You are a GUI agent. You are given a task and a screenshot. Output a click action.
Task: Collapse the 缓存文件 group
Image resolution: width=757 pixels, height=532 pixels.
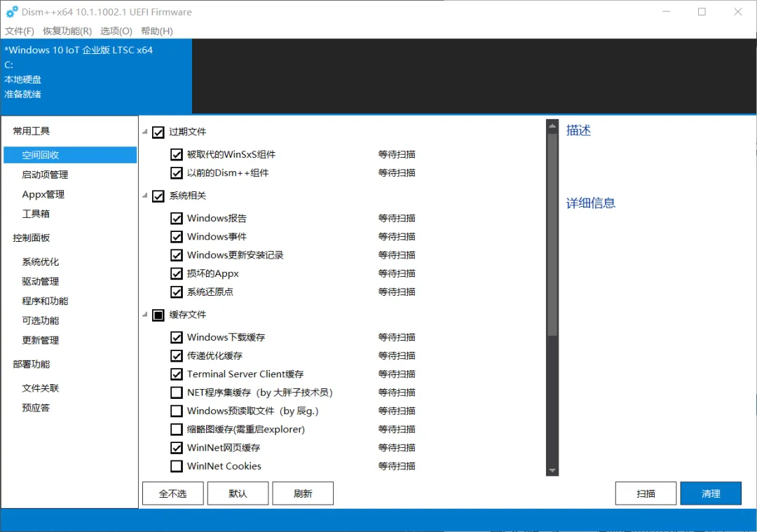[145, 315]
